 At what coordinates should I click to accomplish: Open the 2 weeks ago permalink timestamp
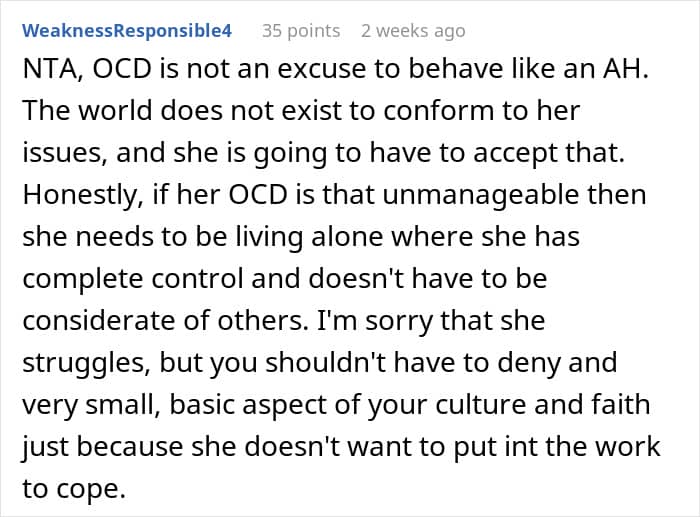coord(413,31)
